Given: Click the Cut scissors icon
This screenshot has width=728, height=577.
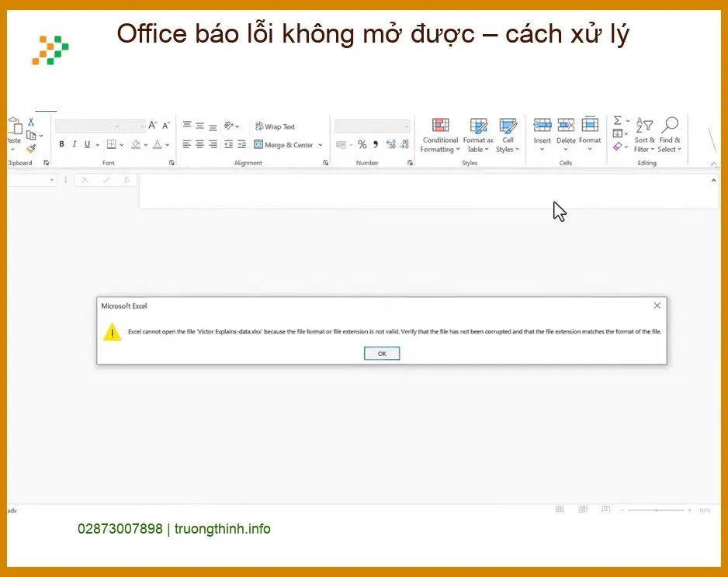Looking at the screenshot, I should pos(31,122).
